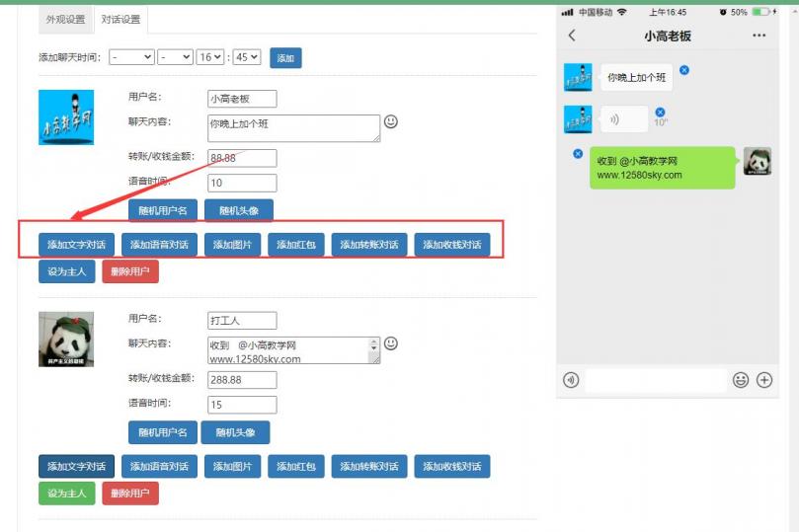Click 删除用户 for 小高老板
This screenshot has width=799, height=532.
[x=130, y=271]
